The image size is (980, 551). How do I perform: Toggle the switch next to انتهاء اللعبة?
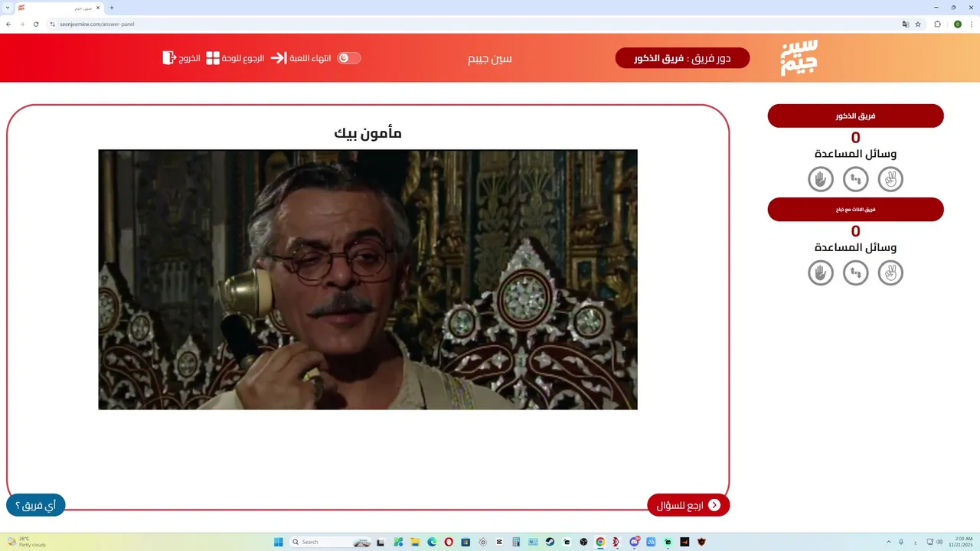[x=349, y=58]
